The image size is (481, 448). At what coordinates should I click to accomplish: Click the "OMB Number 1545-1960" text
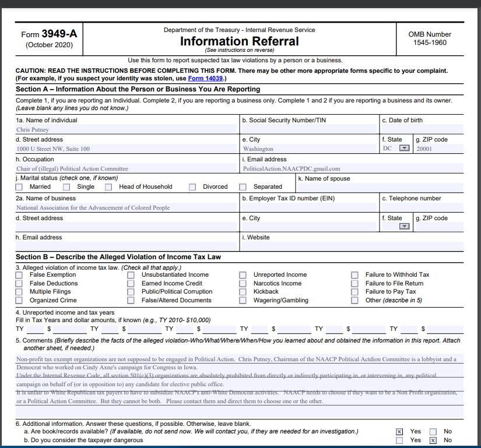[x=430, y=38]
